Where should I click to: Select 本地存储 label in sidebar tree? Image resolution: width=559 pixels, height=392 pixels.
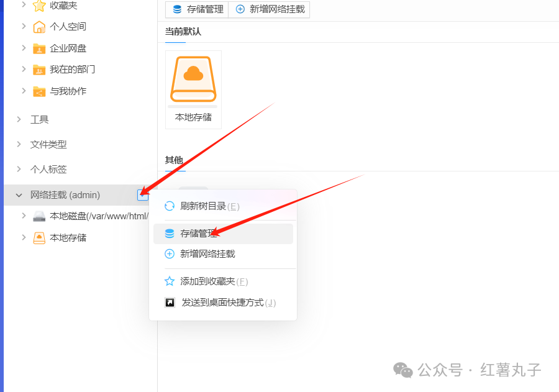[68, 238]
